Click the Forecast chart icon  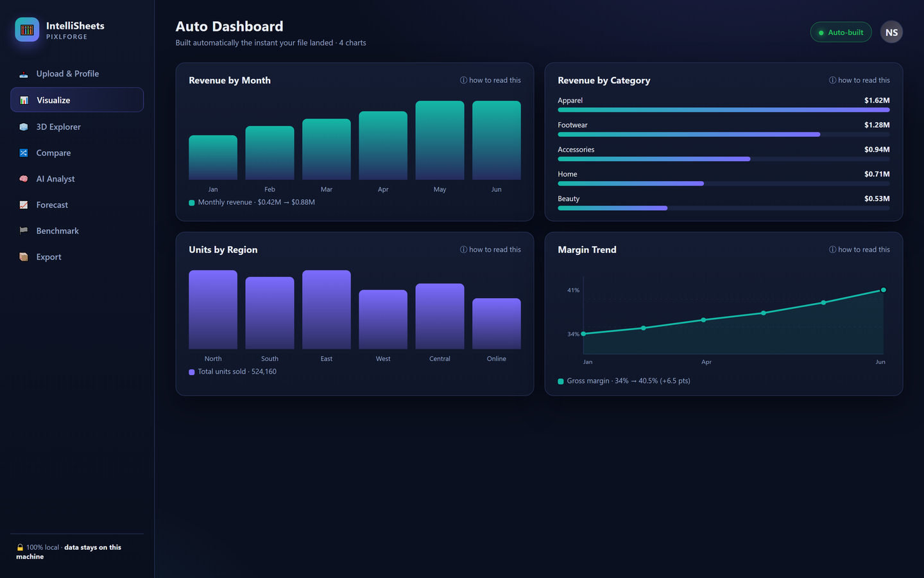(24, 205)
